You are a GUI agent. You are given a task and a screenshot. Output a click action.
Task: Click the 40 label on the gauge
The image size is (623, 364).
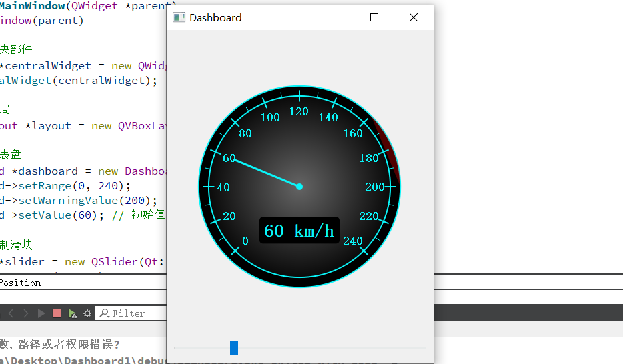pyautogui.click(x=223, y=187)
